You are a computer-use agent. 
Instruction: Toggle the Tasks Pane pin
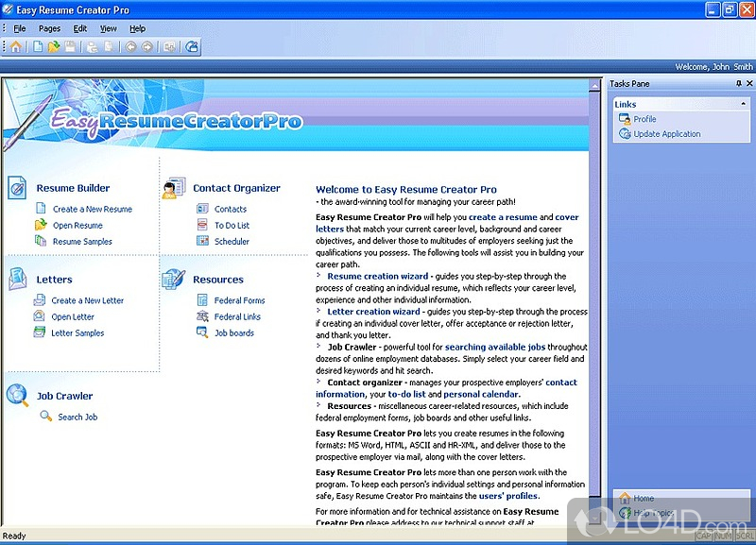737,84
